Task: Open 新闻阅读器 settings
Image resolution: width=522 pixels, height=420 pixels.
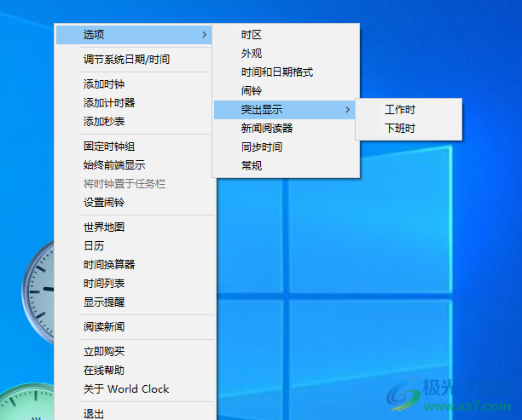Action: pyautogui.click(x=285, y=128)
